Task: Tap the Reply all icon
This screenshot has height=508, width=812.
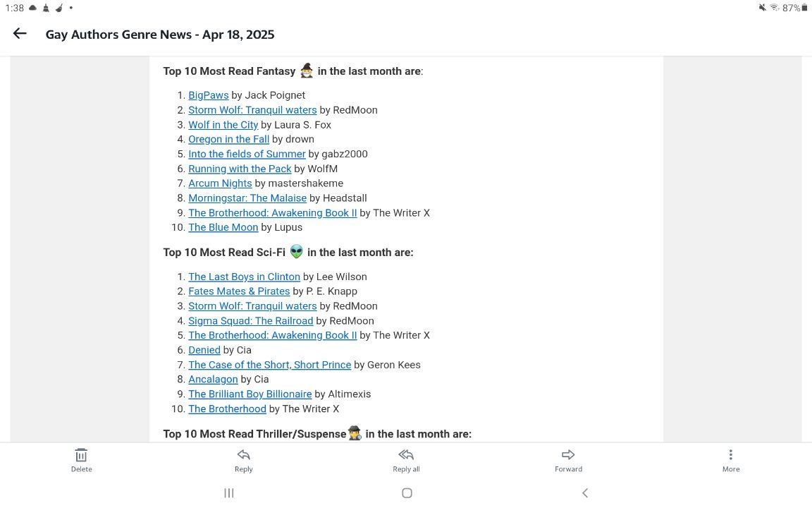Action: pyautogui.click(x=406, y=455)
